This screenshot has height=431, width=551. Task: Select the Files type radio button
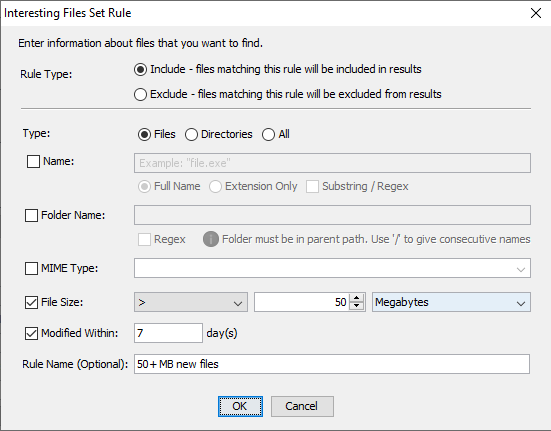tap(144, 135)
